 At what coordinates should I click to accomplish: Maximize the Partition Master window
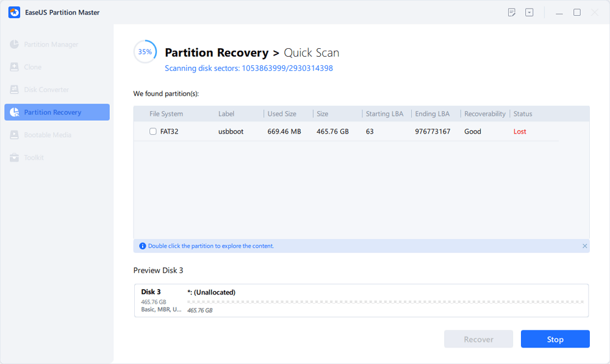(577, 12)
